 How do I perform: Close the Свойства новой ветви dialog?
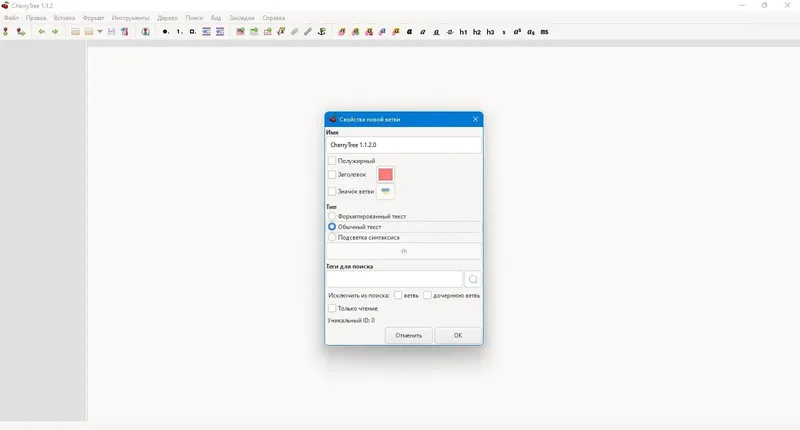coord(475,119)
